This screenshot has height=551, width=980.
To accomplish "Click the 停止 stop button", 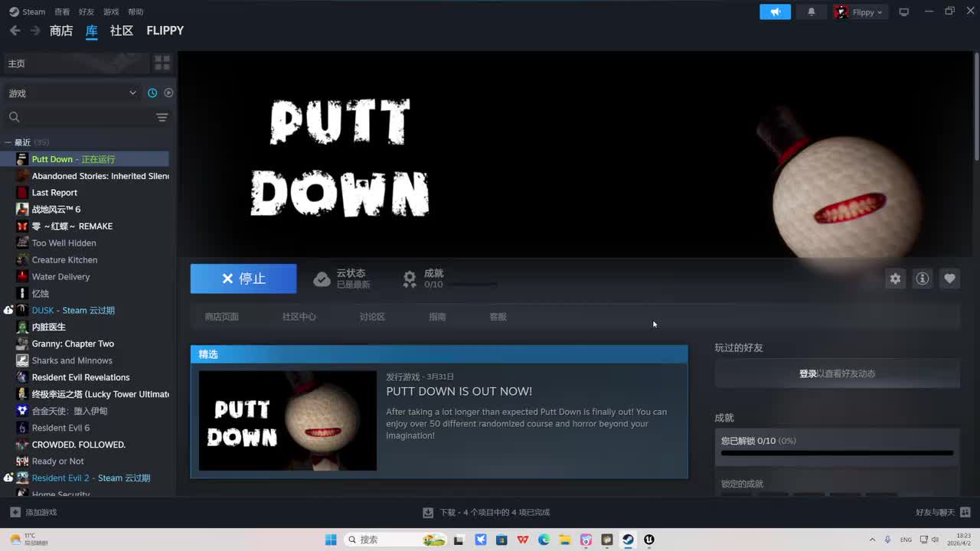I will point(243,279).
